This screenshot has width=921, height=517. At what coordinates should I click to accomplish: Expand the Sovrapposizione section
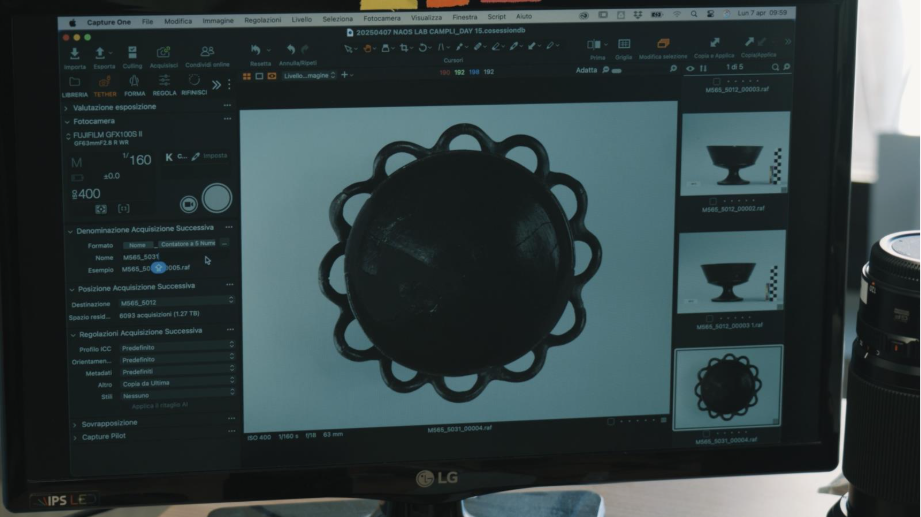click(74, 423)
